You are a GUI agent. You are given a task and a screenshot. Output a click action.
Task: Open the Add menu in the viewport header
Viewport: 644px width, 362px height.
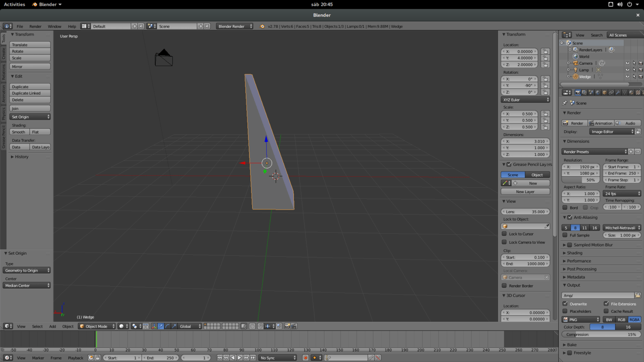tap(52, 326)
